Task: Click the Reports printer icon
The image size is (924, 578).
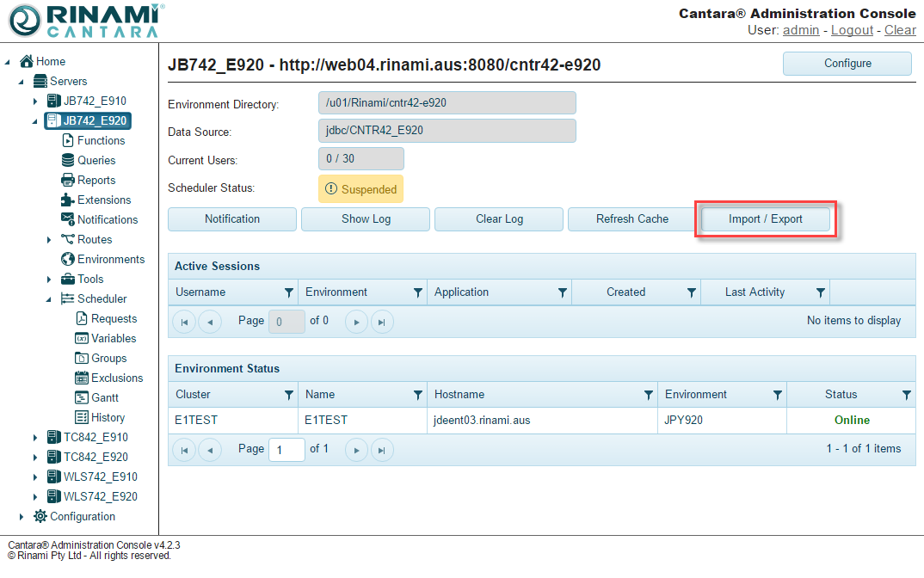Action: click(x=68, y=180)
